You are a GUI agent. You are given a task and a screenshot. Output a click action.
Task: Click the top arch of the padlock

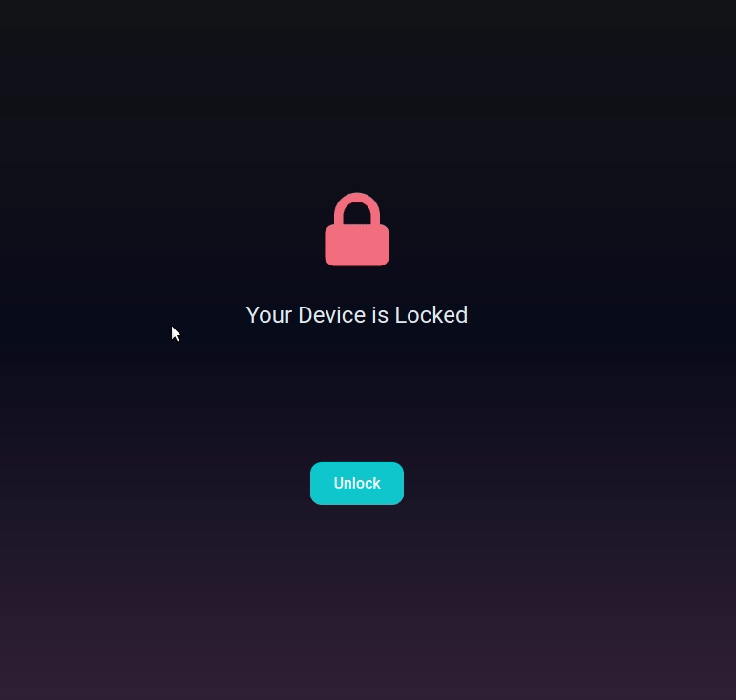click(357, 198)
